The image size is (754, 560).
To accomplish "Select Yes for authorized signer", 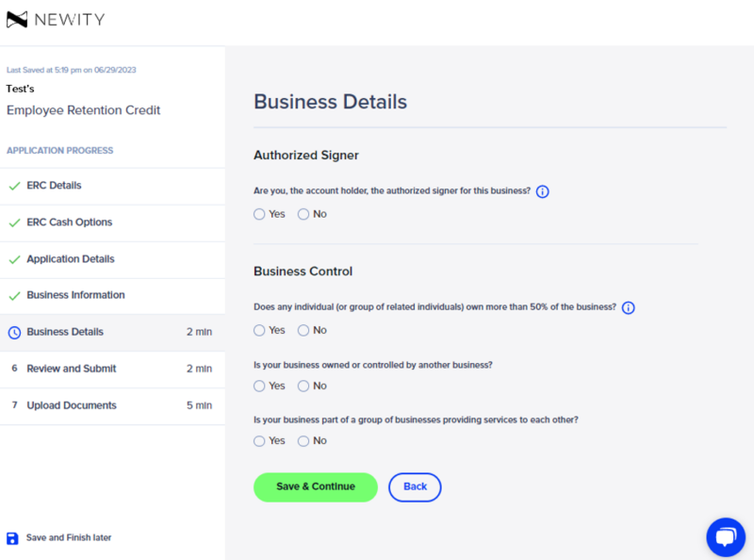I will tap(260, 214).
